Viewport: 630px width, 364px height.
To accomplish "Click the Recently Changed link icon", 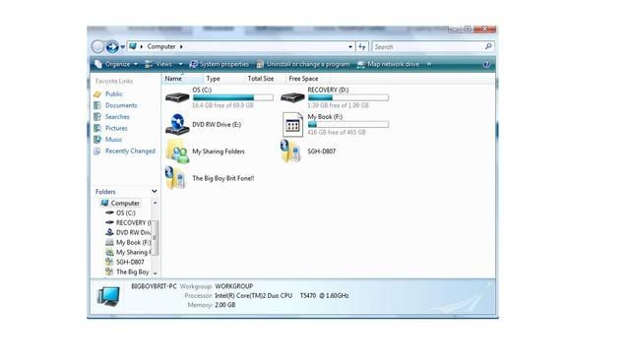I will pyautogui.click(x=97, y=151).
